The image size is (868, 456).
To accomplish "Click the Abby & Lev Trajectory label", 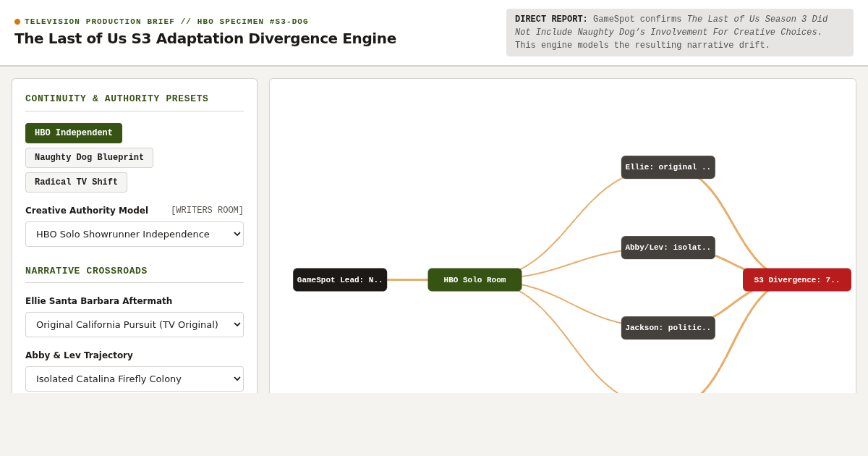I will (80, 355).
